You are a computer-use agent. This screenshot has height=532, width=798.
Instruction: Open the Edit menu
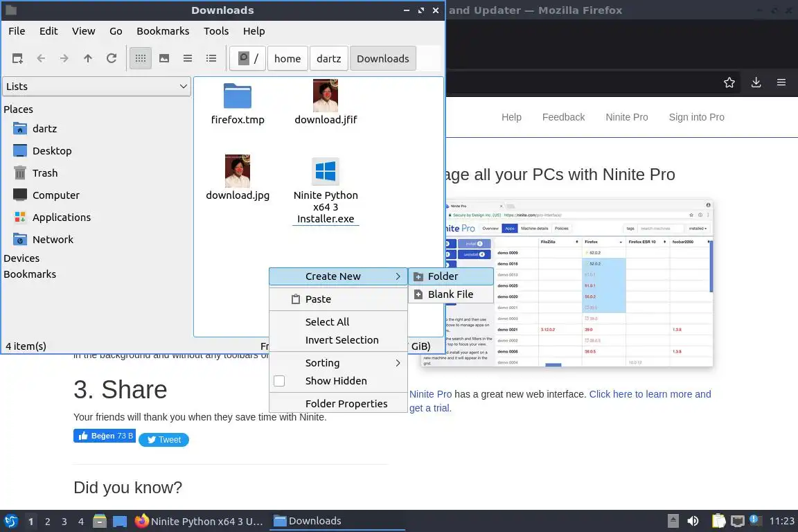tap(48, 31)
